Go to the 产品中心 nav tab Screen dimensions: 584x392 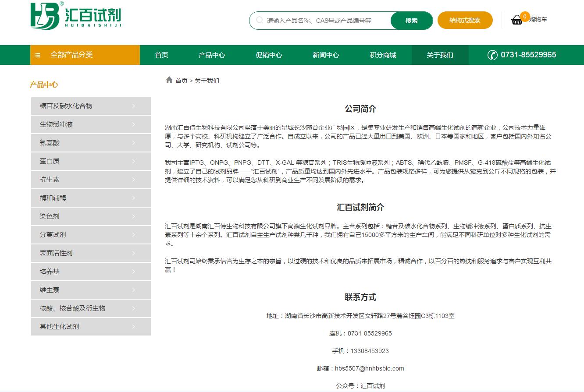[212, 55]
